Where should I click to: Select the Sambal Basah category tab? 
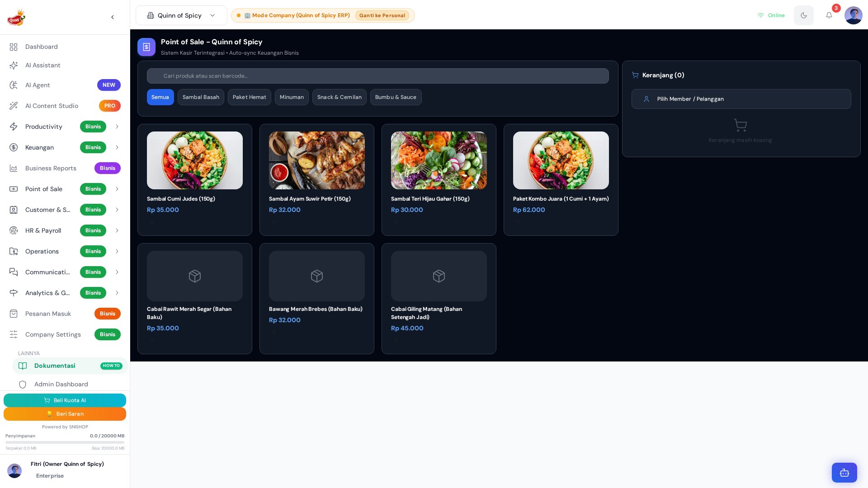point(201,97)
